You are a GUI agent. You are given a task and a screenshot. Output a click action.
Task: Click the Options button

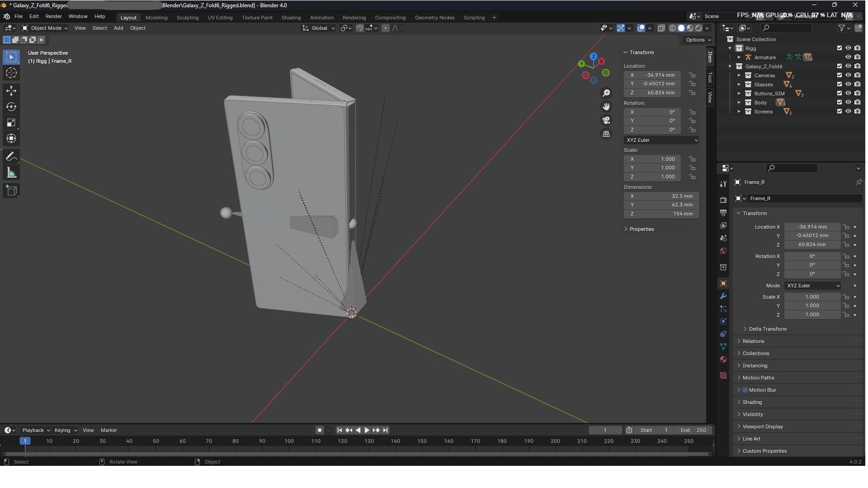point(698,40)
